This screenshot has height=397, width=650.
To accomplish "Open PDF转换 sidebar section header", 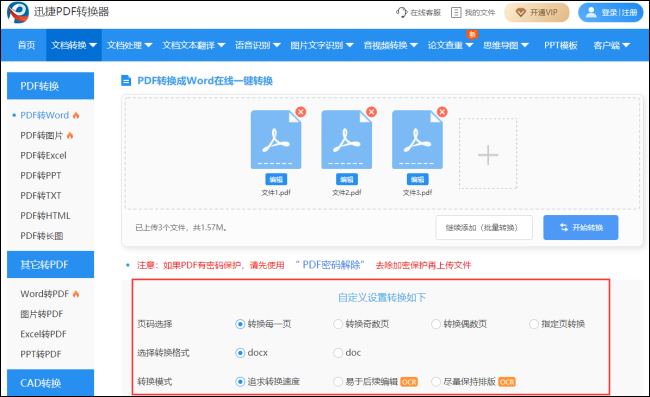I will pyautogui.click(x=51, y=86).
